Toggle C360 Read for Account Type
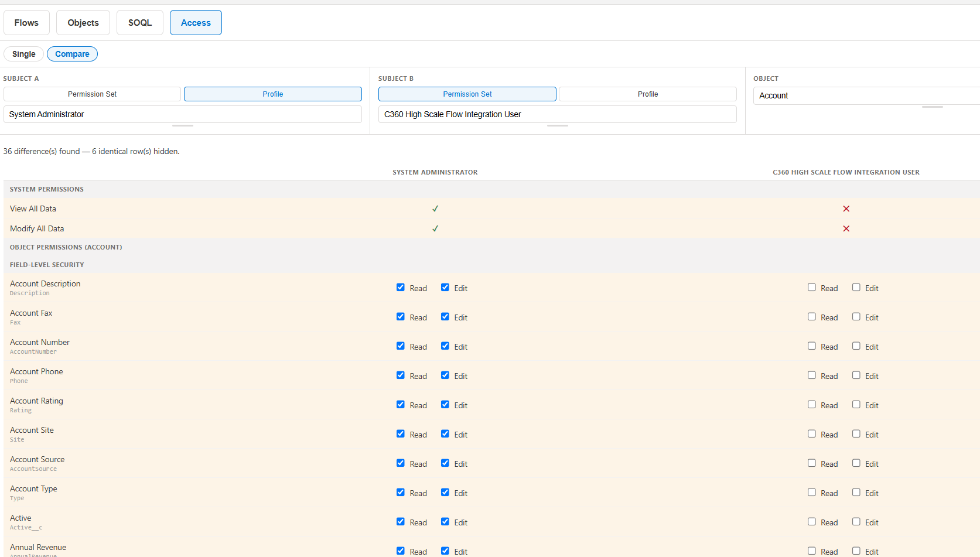 [x=812, y=493]
